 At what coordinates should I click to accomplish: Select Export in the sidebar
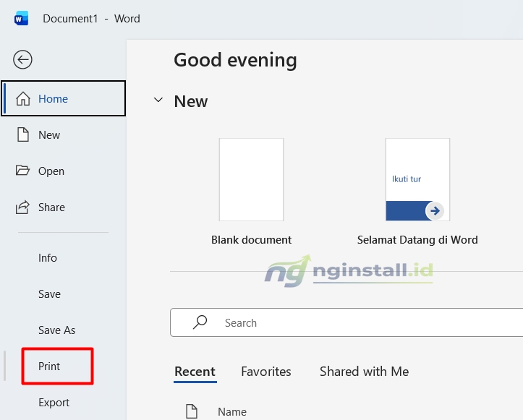pyautogui.click(x=64, y=403)
